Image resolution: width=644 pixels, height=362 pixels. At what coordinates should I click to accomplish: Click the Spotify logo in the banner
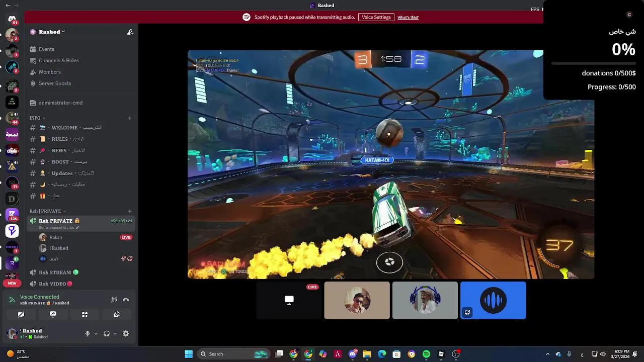pos(247,17)
